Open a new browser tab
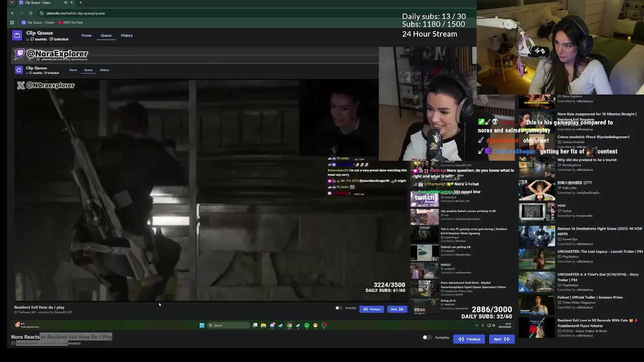 click(x=80, y=3)
